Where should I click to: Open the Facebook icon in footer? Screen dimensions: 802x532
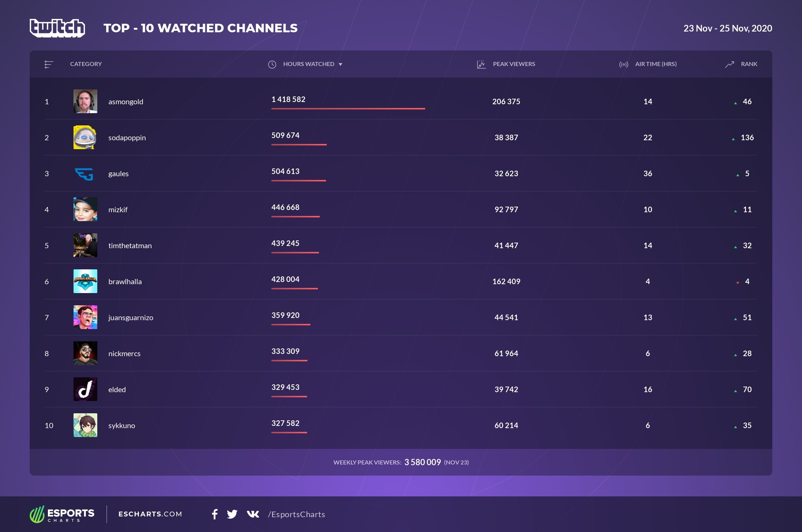215,514
